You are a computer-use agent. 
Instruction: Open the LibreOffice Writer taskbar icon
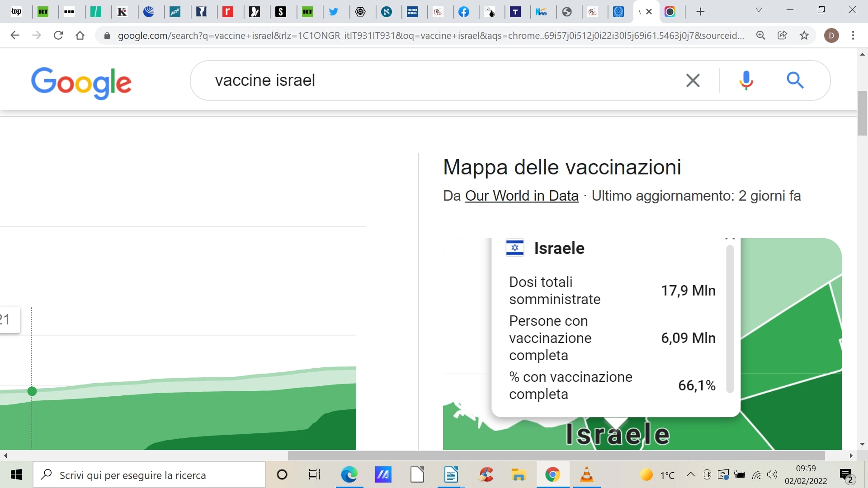451,475
